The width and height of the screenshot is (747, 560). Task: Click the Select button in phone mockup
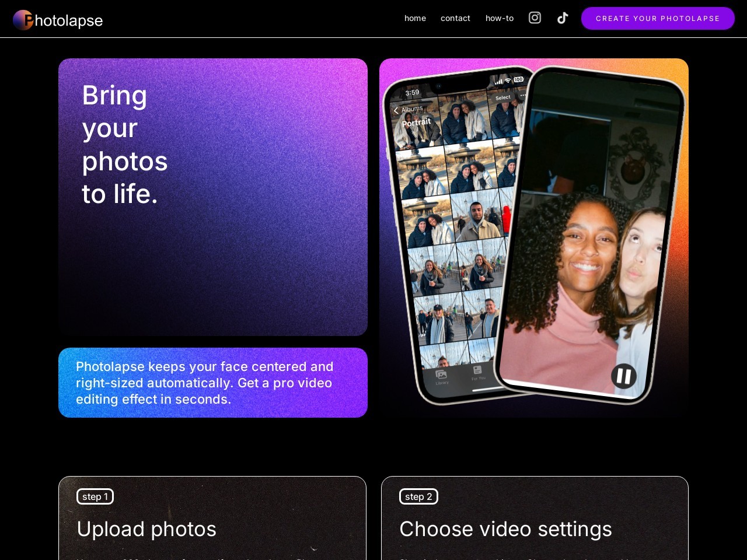(x=503, y=97)
